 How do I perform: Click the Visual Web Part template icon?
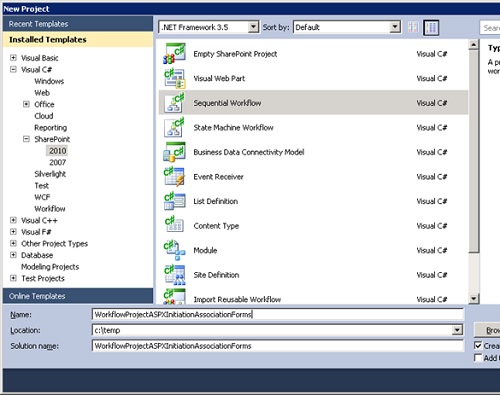point(174,78)
